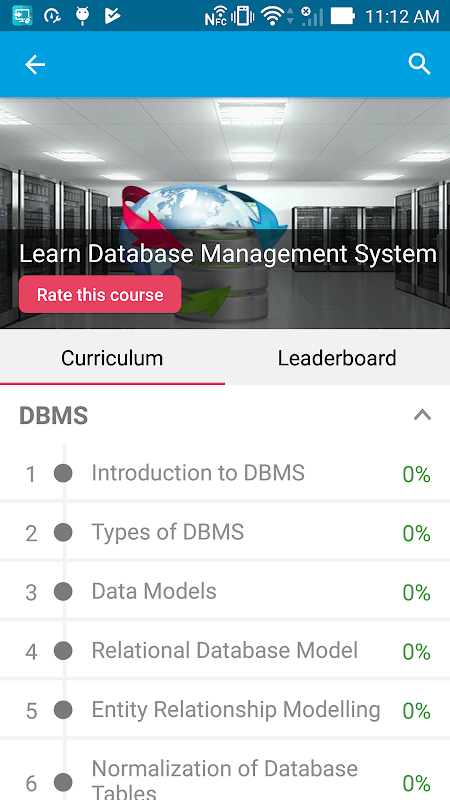Click 0% progress for Data Models
The width and height of the screenshot is (450, 800).
tap(416, 593)
